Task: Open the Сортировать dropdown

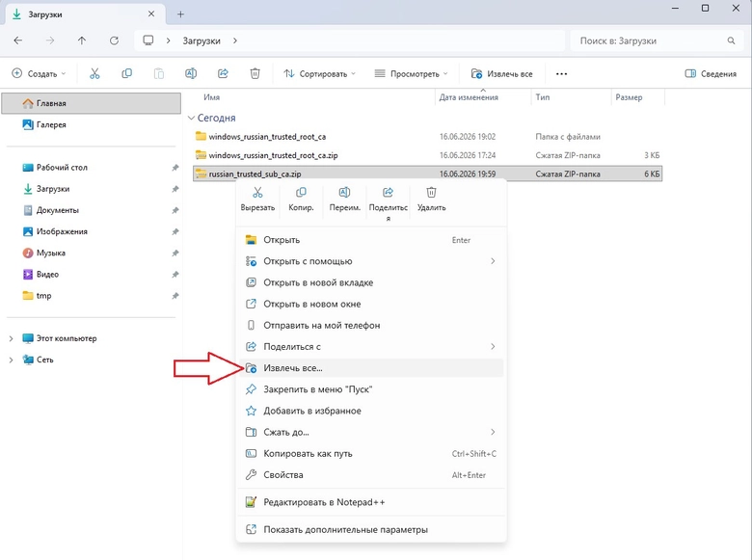Action: coord(319,74)
